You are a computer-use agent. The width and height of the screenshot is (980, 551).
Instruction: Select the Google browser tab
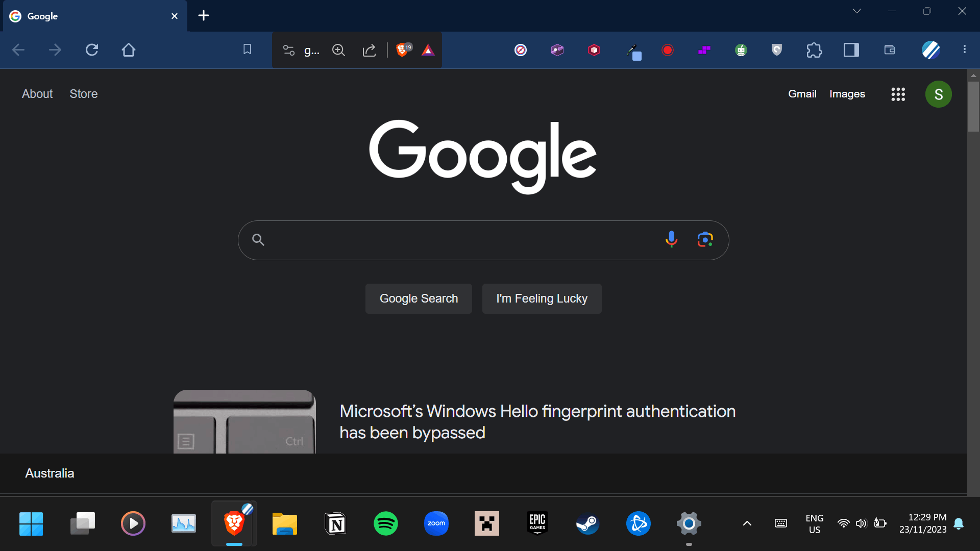(95, 16)
